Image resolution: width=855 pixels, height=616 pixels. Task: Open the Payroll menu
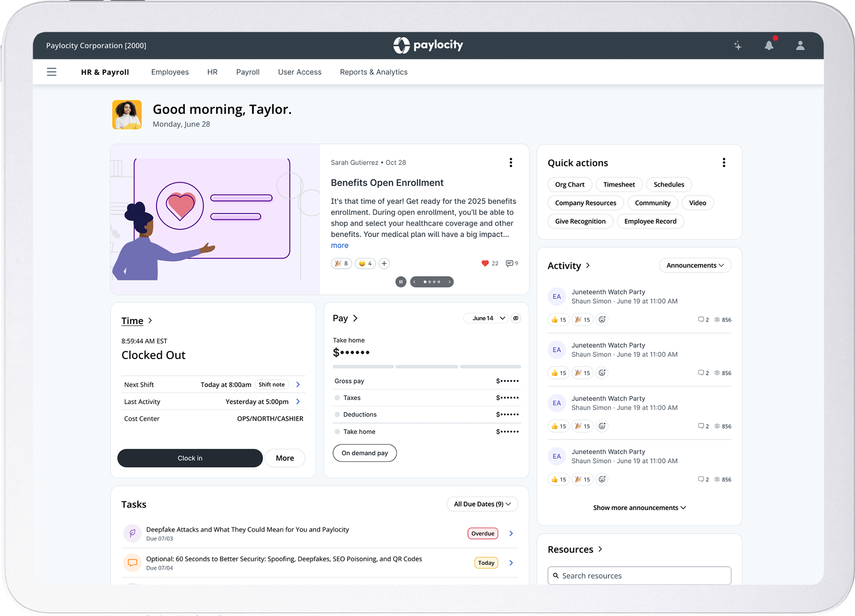(247, 72)
